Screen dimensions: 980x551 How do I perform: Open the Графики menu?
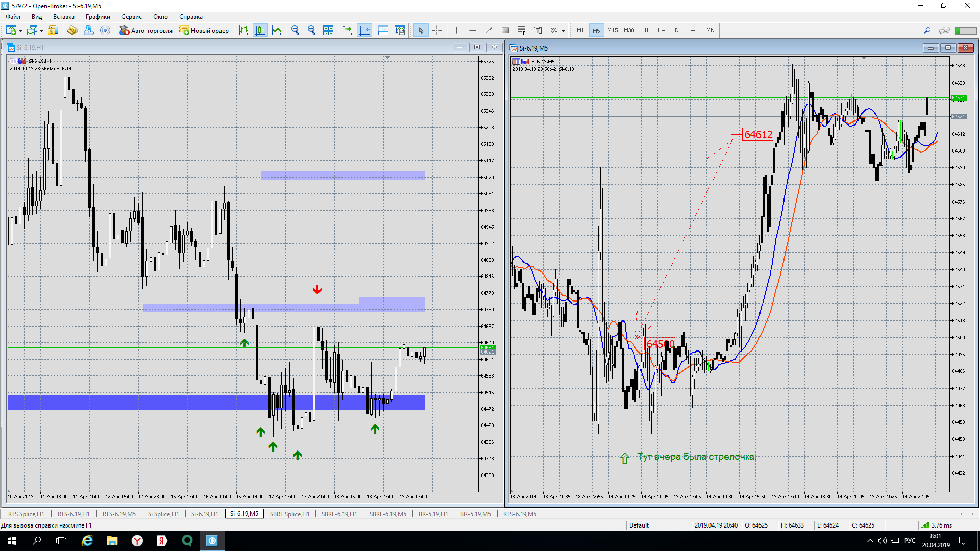[97, 17]
